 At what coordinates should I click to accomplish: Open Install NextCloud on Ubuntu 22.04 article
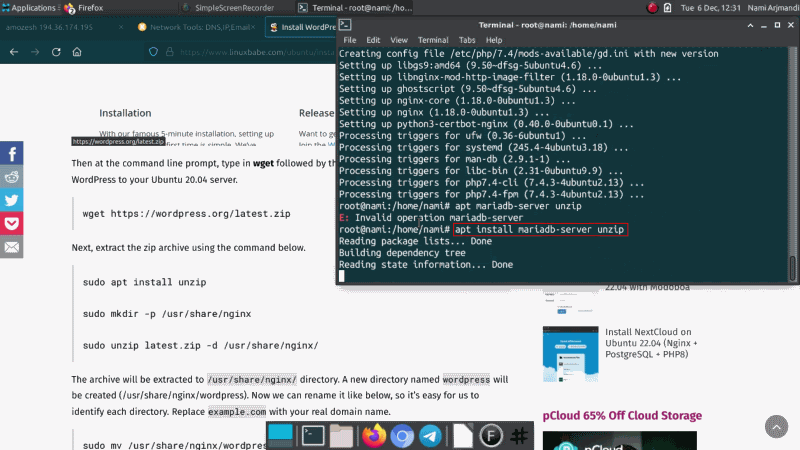coord(651,343)
